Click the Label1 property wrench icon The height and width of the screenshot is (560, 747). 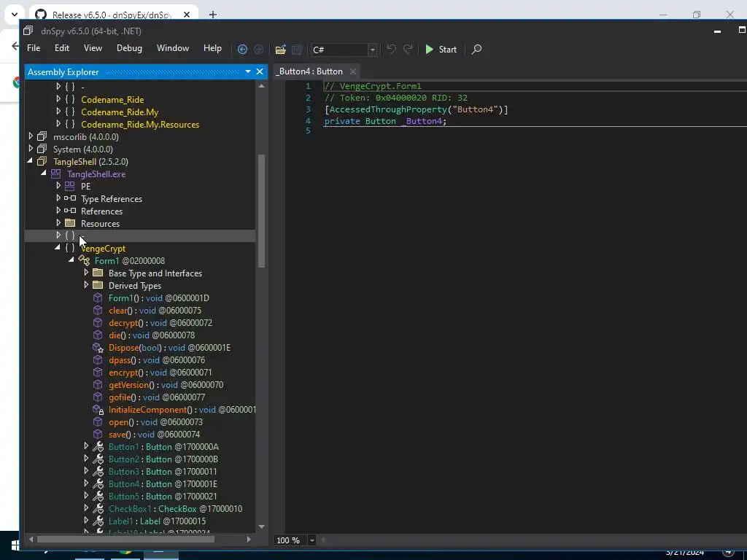(x=98, y=521)
